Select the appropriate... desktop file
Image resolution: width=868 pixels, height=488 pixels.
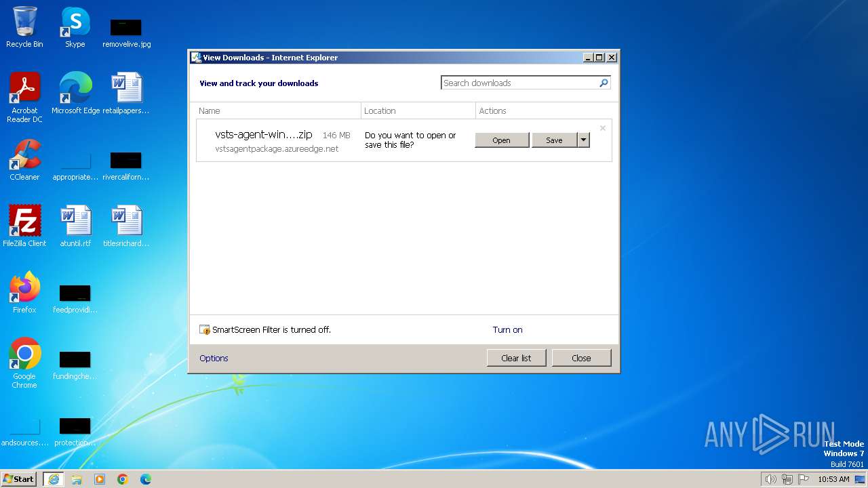point(75,165)
